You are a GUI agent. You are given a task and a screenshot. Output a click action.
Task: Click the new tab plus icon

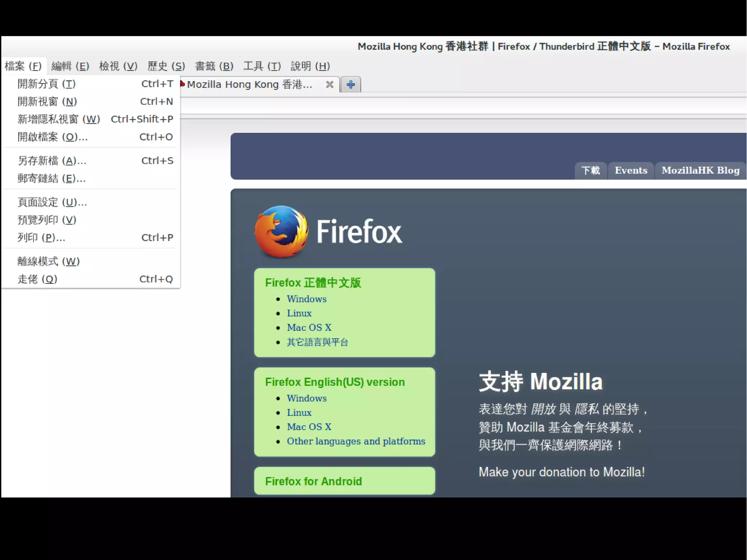coord(351,84)
